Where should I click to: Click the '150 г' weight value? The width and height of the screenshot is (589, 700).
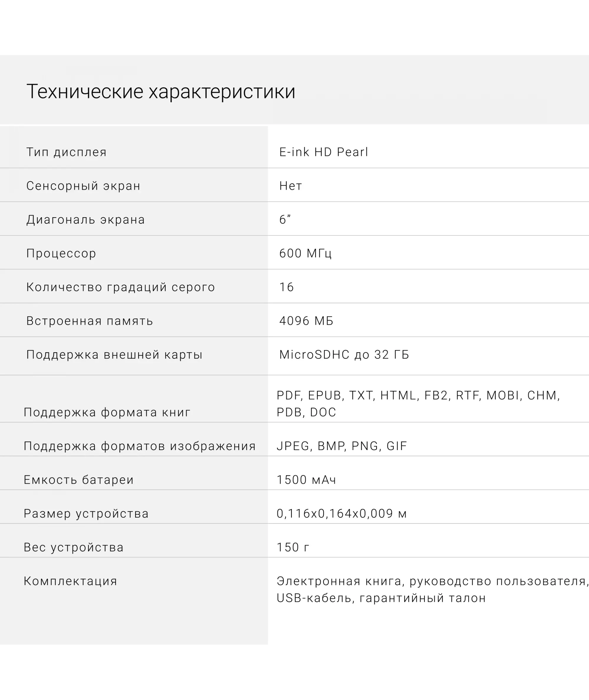tap(293, 547)
